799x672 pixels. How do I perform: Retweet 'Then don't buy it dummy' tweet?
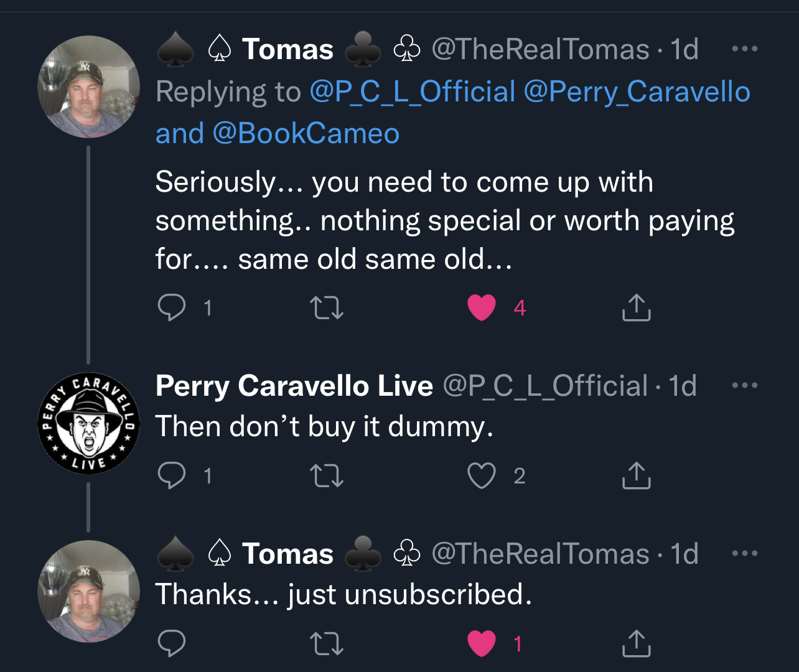pos(327,476)
